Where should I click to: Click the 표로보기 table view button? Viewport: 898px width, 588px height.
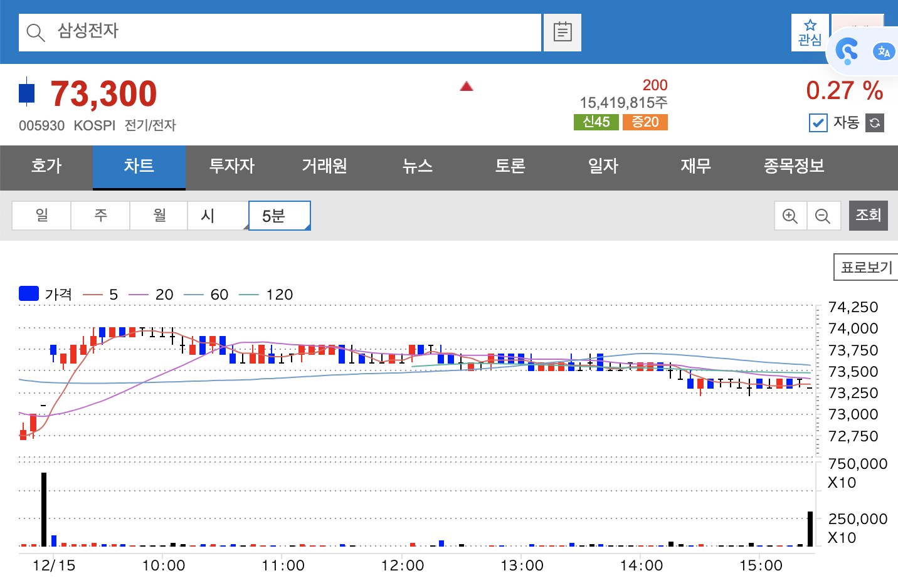(866, 267)
